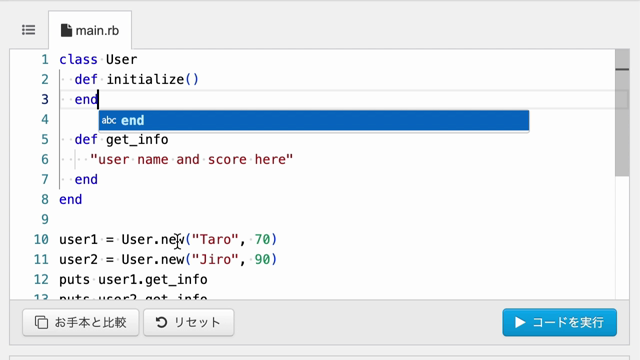
Task: Click line number 5 in gutter
Action: tap(45, 140)
